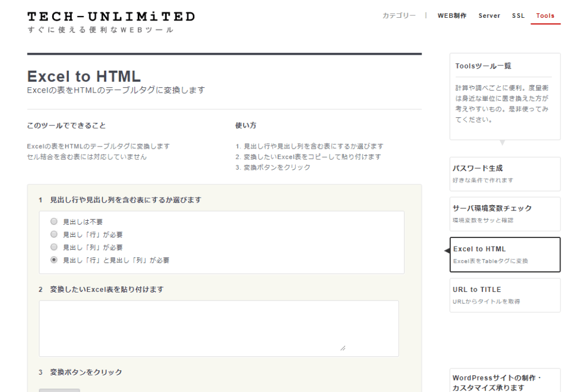Click the 変換ボタンをクリック step 3 label
The image size is (588, 392).
click(86, 372)
